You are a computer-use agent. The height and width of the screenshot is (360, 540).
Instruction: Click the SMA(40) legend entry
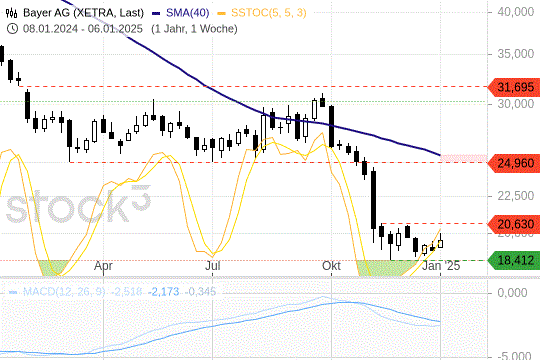pyautogui.click(x=187, y=13)
